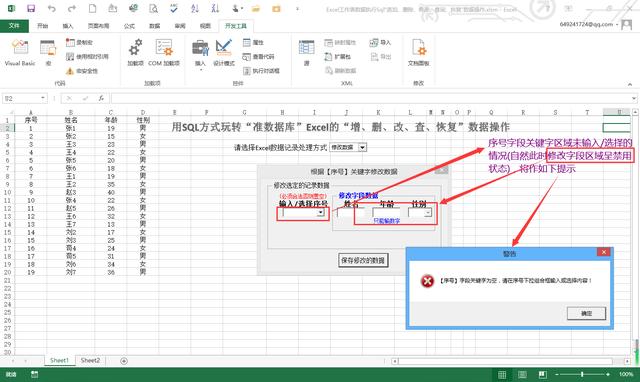Click in the formula bar
Viewport: 640px width, 382px height.
[371, 98]
